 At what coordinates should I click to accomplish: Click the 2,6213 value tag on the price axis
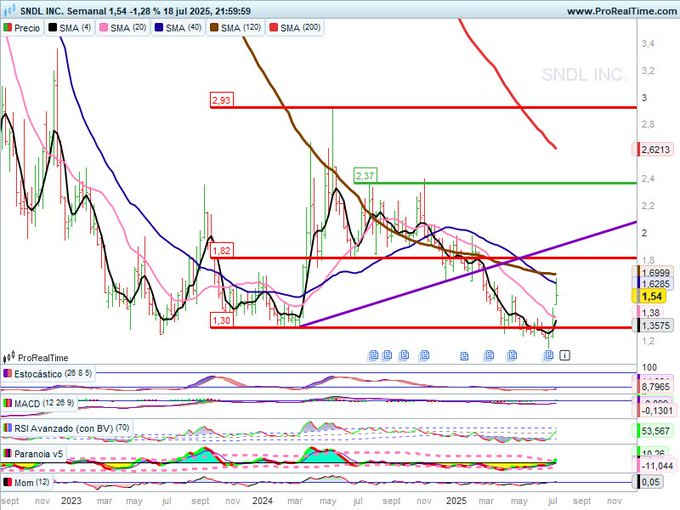pyautogui.click(x=656, y=150)
